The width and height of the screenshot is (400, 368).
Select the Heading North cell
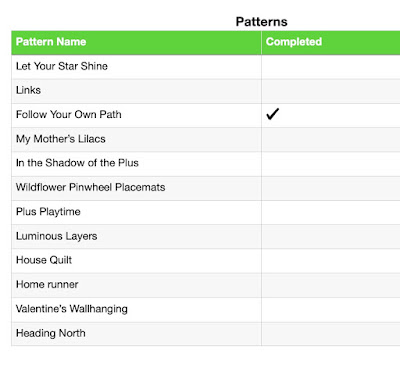click(x=136, y=334)
